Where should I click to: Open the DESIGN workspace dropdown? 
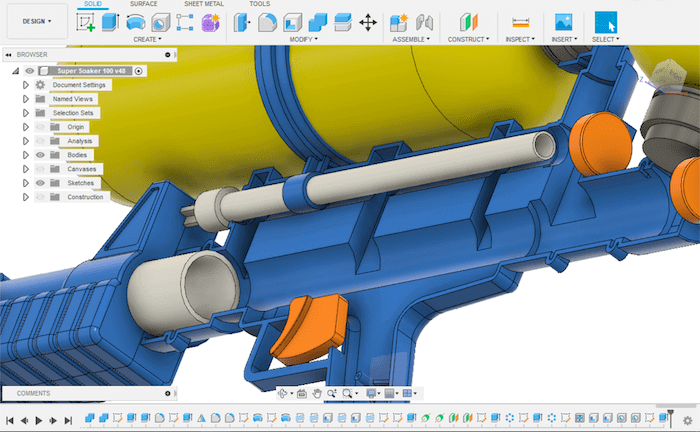(x=36, y=20)
